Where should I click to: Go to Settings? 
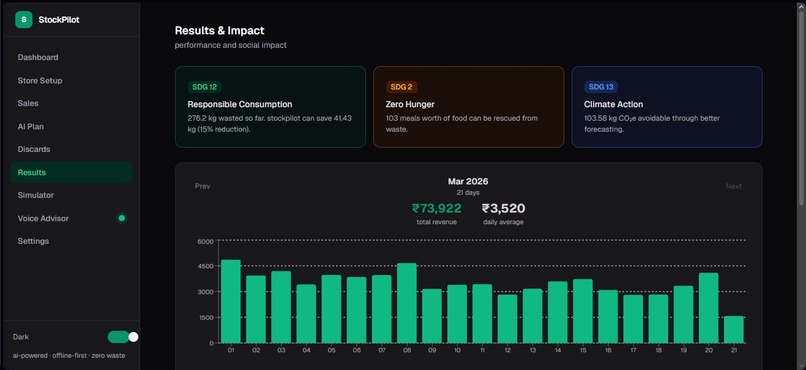coord(71,241)
